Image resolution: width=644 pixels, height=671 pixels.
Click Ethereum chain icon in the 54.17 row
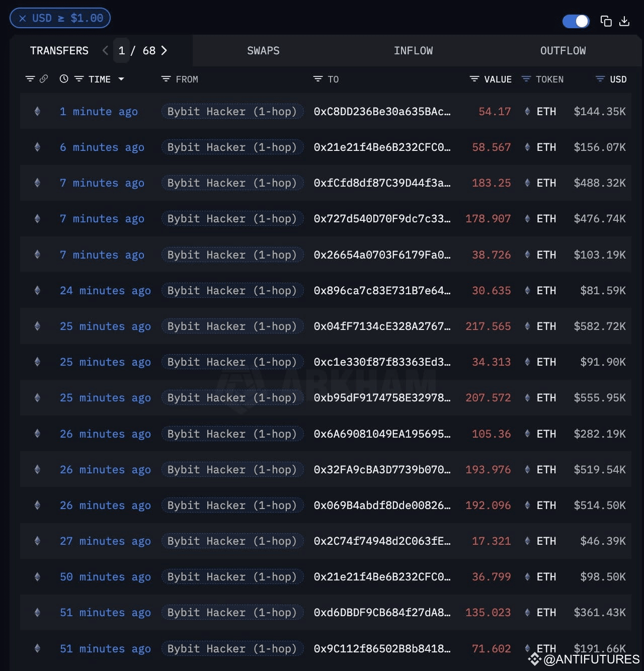coord(37,111)
